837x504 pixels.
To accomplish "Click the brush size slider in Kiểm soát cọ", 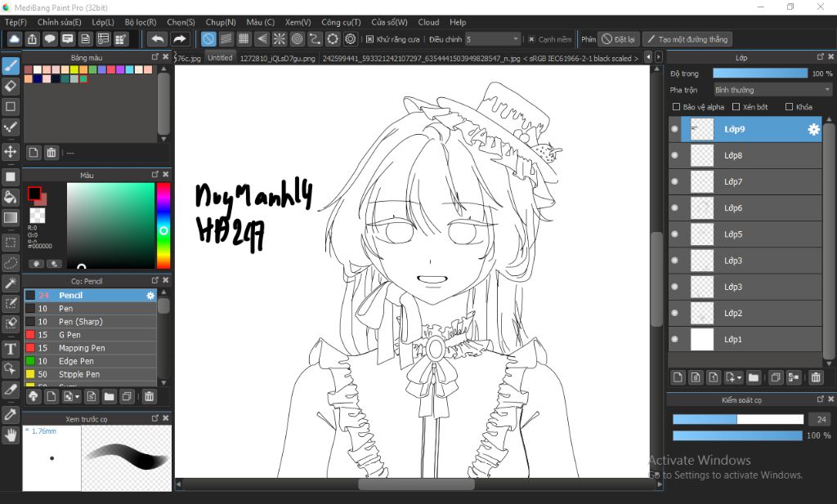I will click(x=738, y=419).
